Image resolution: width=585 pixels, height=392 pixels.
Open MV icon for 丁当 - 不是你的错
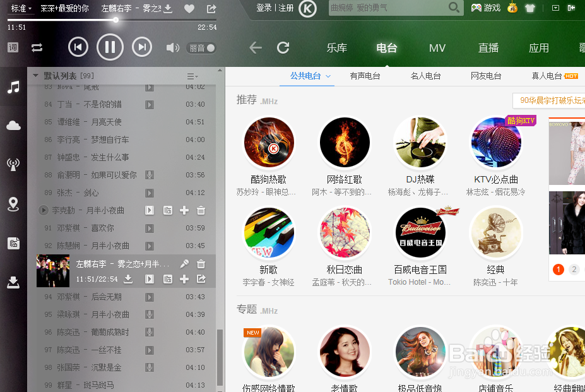pyautogui.click(x=150, y=105)
